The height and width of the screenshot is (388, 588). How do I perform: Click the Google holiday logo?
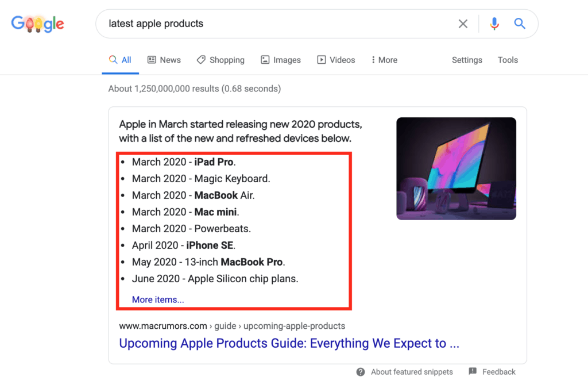tap(37, 24)
